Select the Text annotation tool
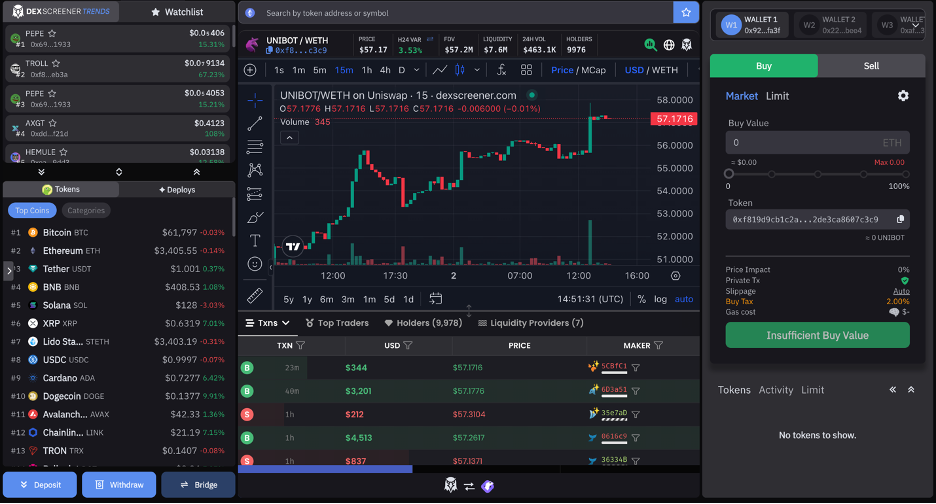Viewport: 936px width, 504px height. [x=255, y=241]
